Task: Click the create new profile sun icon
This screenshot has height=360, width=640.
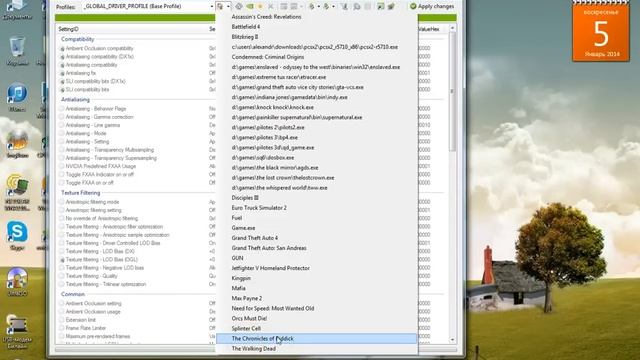Action: [x=260, y=6]
